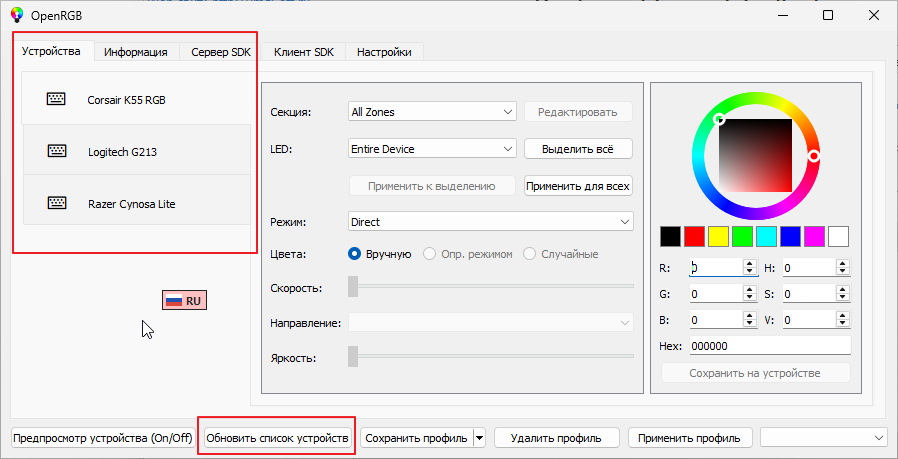The width and height of the screenshot is (898, 459).
Task: Maximize the OpenRGB window
Action: pyautogui.click(x=828, y=15)
